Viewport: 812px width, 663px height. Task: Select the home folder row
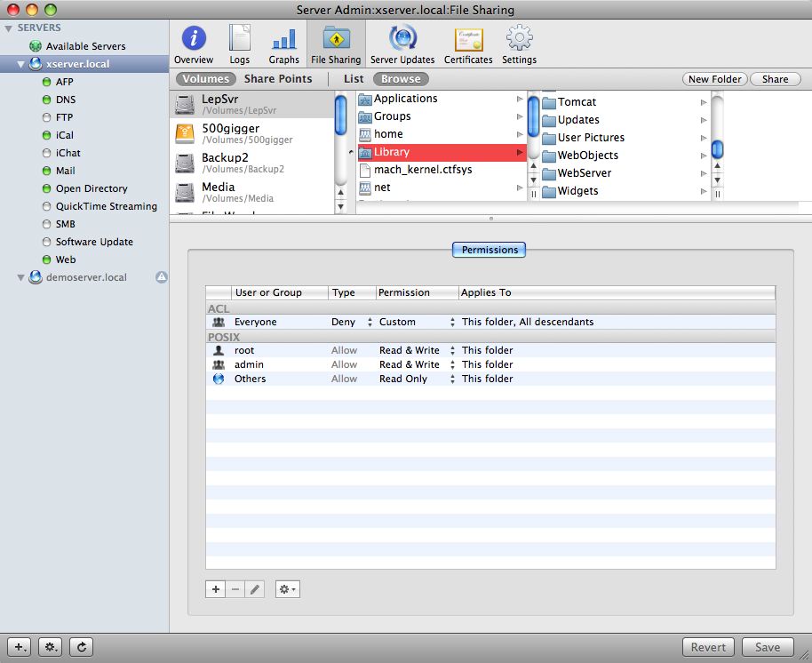pos(442,134)
